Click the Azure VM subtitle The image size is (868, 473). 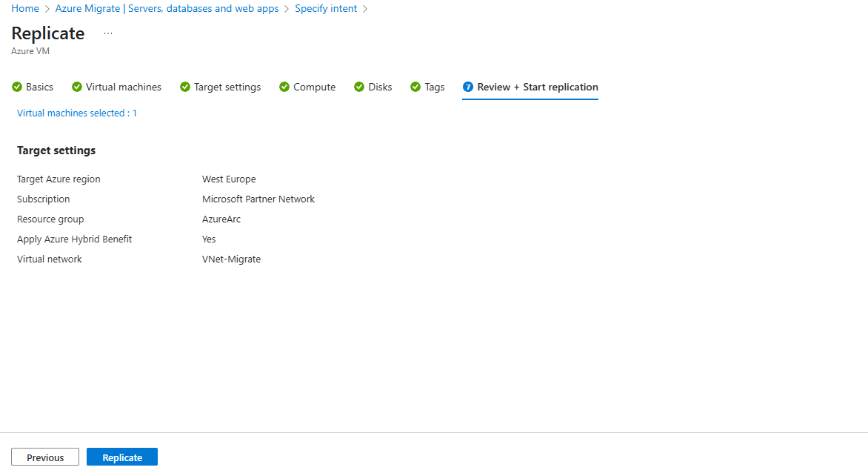click(30, 51)
